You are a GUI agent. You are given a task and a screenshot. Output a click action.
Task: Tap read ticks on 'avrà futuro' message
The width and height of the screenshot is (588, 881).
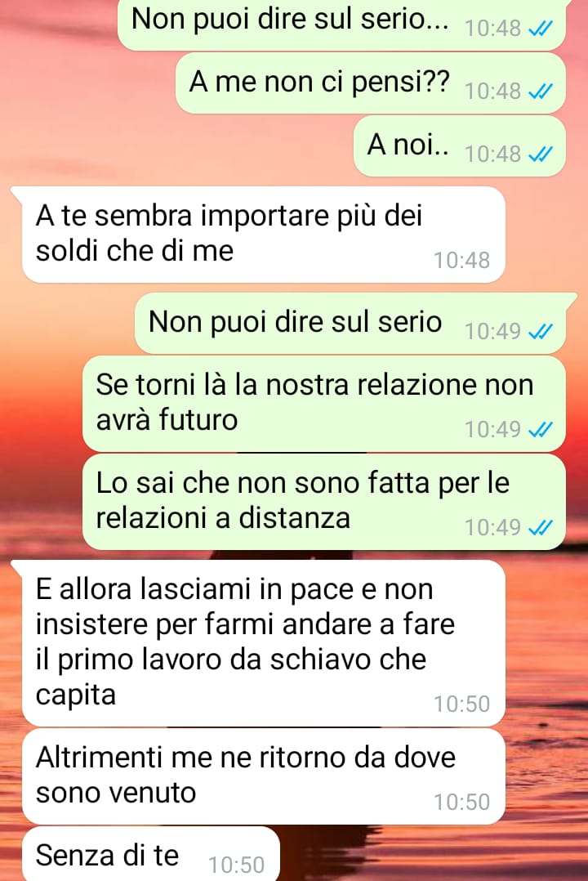click(541, 430)
